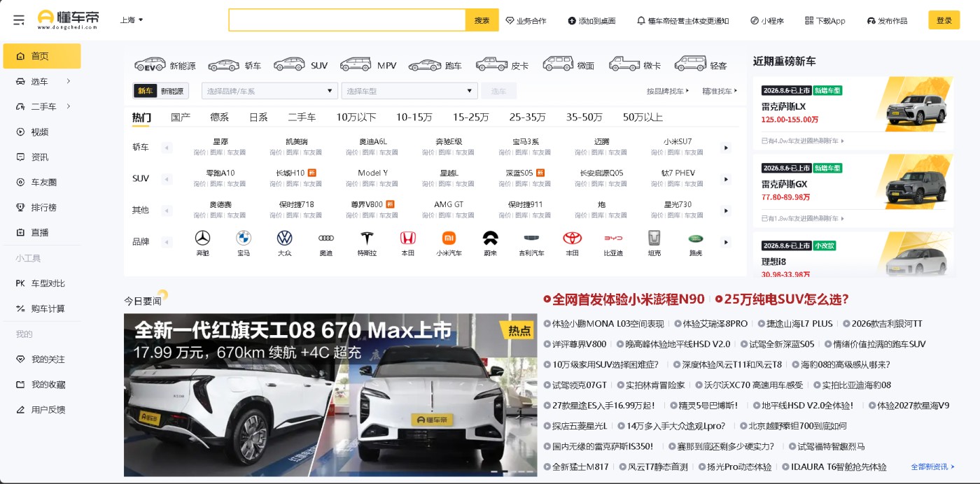Open the 宝马 BMW brand logo
This screenshot has height=484, width=980.
point(244,238)
